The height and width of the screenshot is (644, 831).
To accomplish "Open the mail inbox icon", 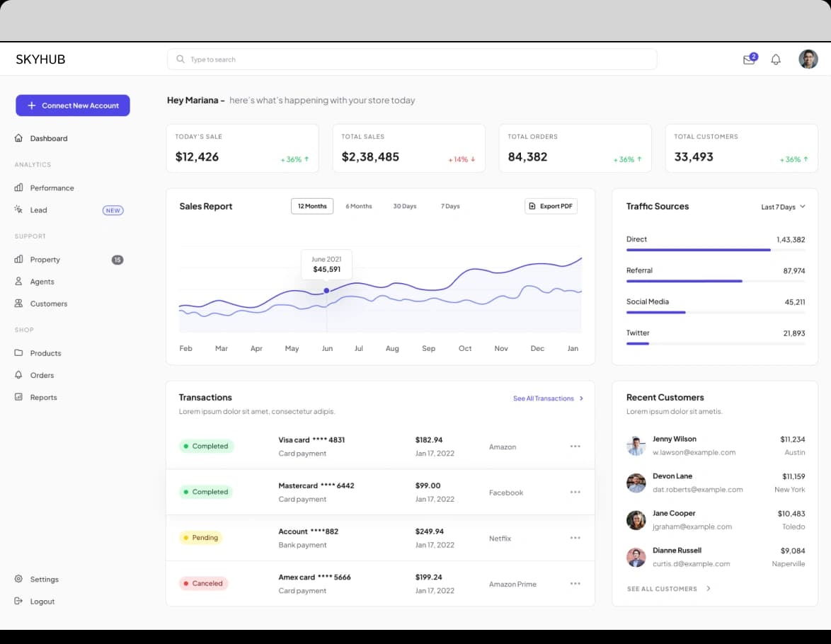I will (749, 60).
